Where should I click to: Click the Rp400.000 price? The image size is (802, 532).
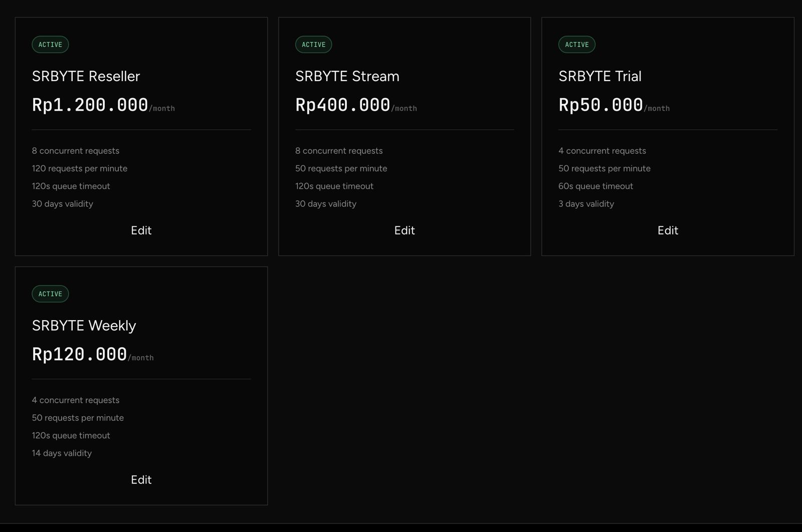coord(343,105)
